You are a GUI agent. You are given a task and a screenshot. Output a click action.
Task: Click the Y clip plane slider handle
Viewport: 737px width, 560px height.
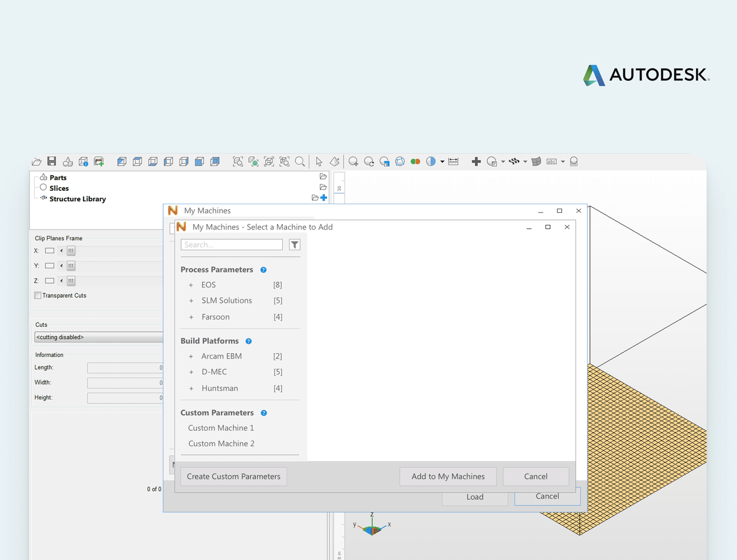point(71,266)
